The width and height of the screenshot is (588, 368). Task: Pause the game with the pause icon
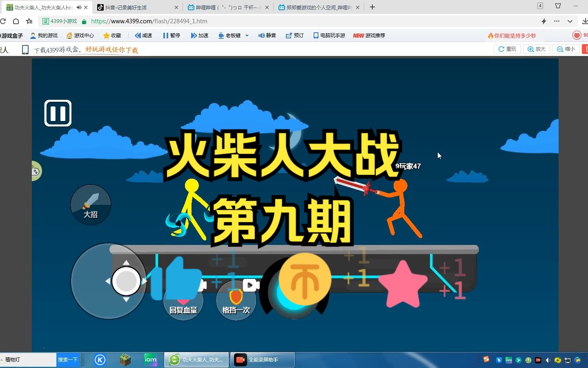click(58, 113)
